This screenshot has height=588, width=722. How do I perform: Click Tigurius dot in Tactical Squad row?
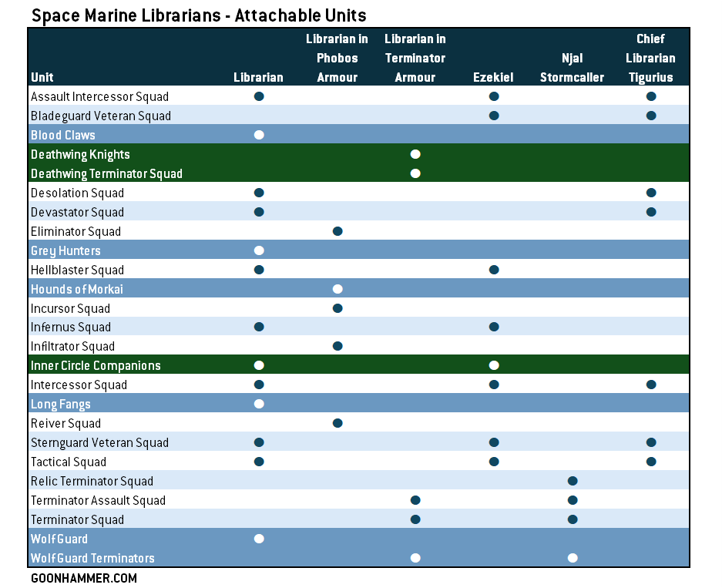[x=651, y=462]
